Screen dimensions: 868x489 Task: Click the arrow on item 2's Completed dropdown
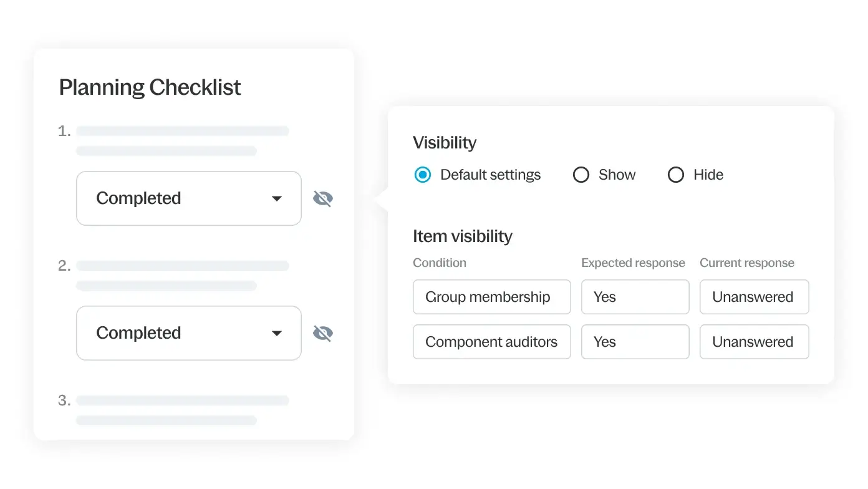tap(277, 334)
